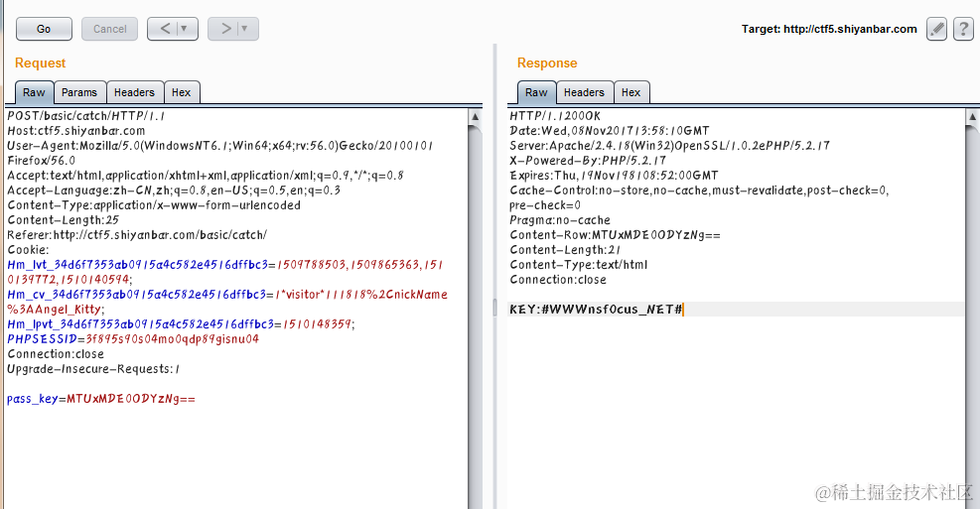Switch to the Response Hex tab
The image size is (980, 509).
(630, 92)
